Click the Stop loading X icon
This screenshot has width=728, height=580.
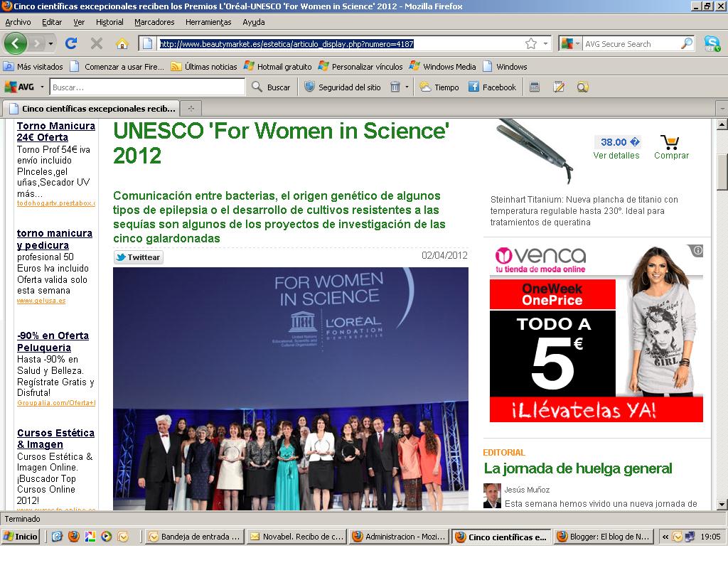click(x=97, y=43)
